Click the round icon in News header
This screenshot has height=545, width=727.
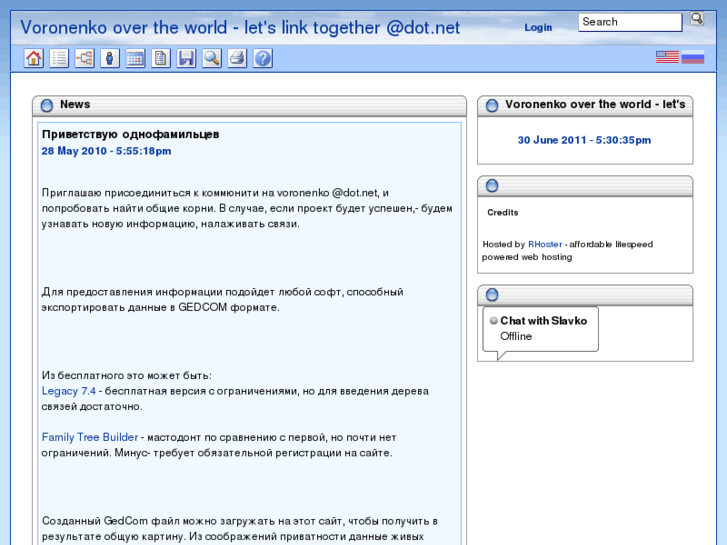click(x=47, y=105)
